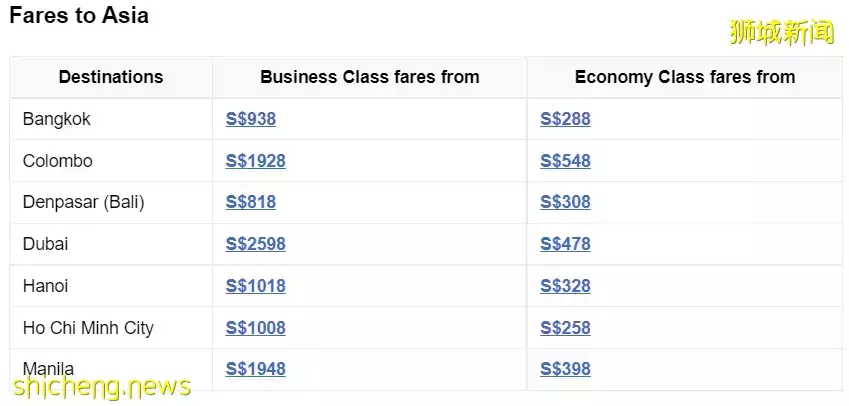Select Manila Business Class fare S$1948
This screenshot has width=849, height=406.
[255, 369]
